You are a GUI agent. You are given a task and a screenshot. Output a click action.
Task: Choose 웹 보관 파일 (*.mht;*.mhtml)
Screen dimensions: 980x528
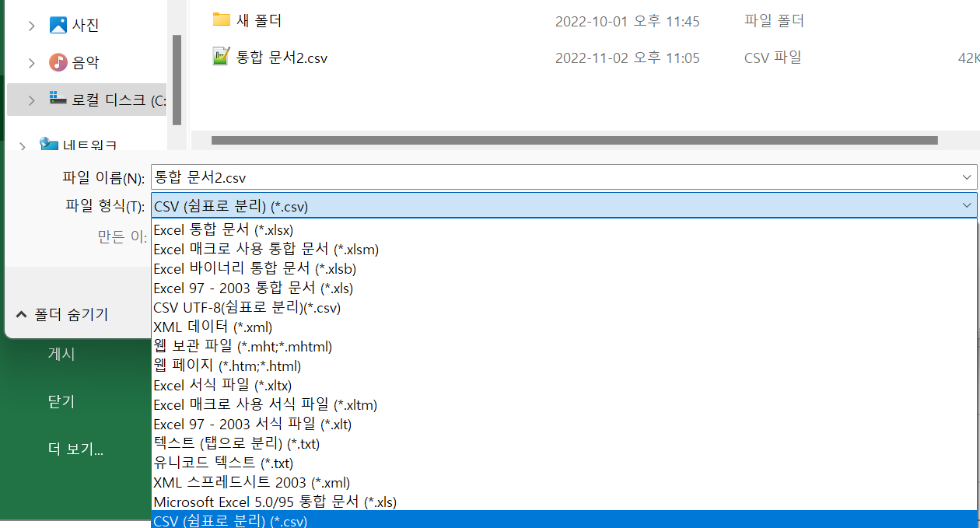point(564,346)
